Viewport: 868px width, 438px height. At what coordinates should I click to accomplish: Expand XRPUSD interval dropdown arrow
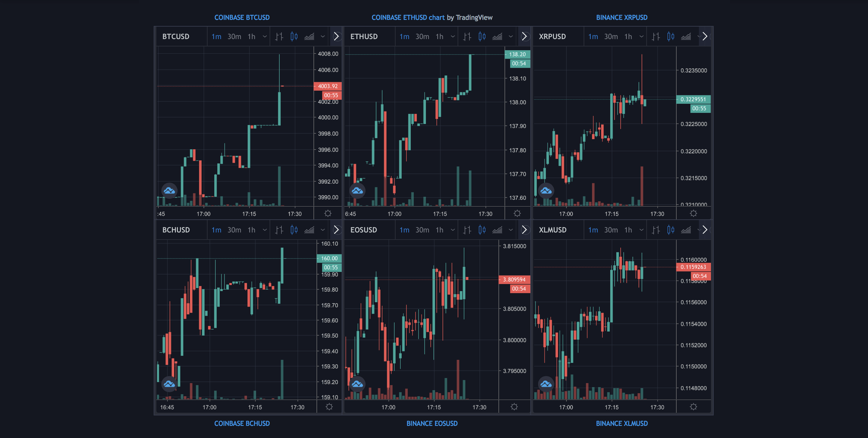tap(642, 36)
